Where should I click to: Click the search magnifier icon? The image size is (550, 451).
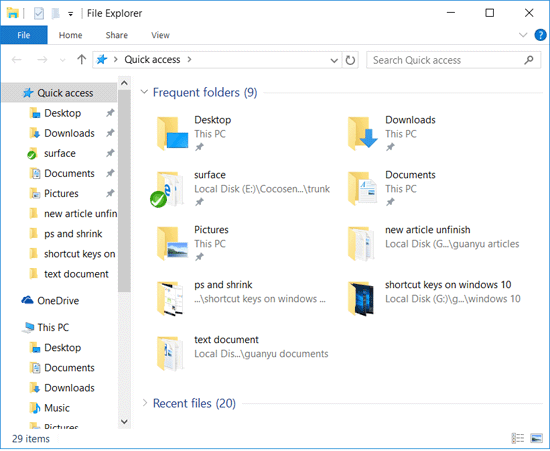(x=529, y=60)
